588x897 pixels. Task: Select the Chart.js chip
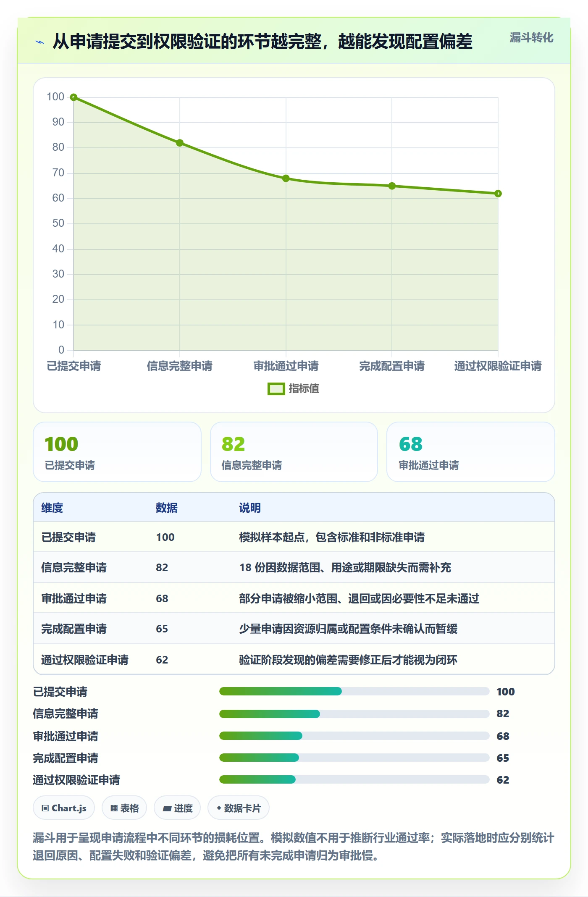point(64,808)
